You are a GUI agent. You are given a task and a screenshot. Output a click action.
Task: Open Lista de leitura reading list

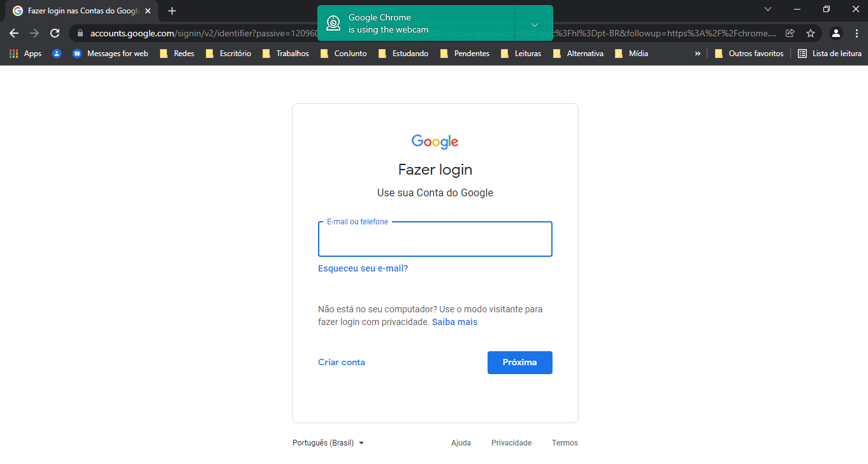830,54
